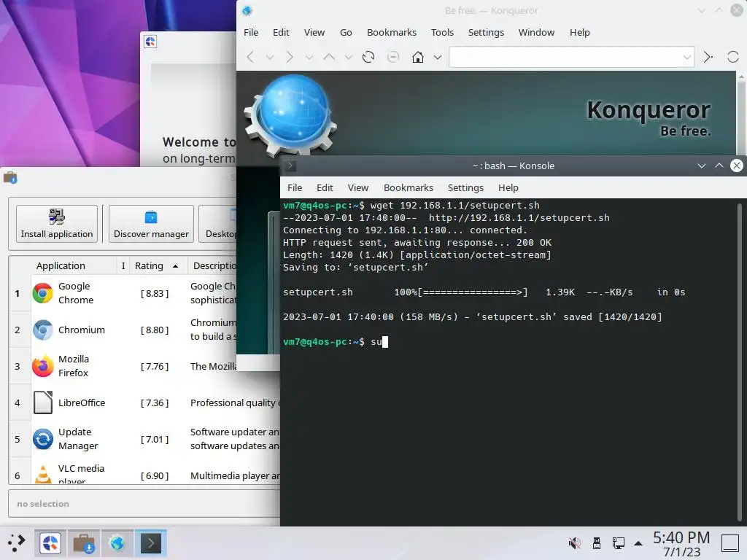Select the LibreOffice document icon

point(43,402)
